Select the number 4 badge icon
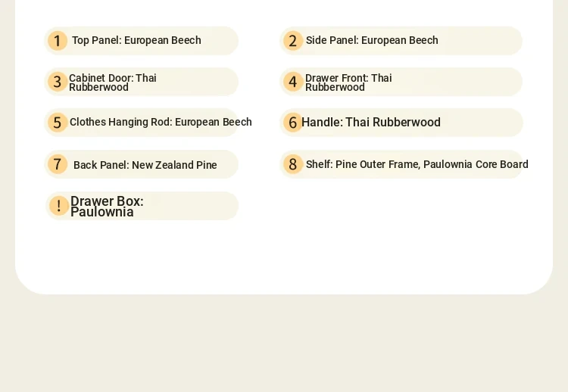The image size is (568, 392). (x=292, y=82)
